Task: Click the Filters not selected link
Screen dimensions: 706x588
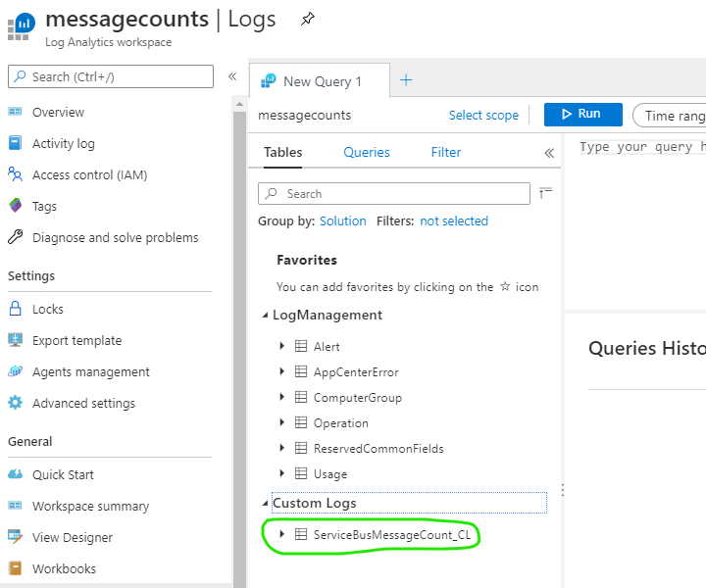Action: point(454,220)
